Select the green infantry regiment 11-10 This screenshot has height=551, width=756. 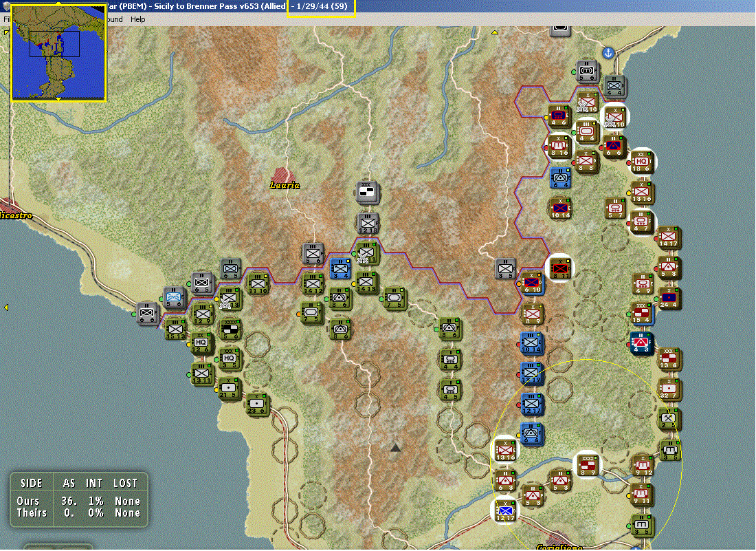pos(258,284)
